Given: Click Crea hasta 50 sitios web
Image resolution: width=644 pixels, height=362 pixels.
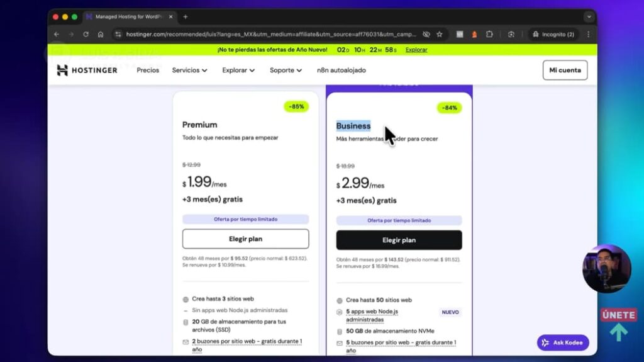Looking at the screenshot, I should click(x=379, y=300).
